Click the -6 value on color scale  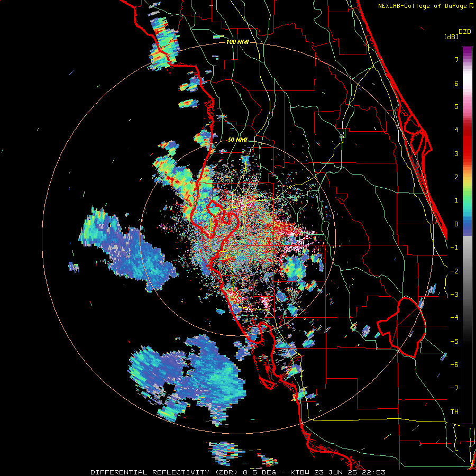point(454,365)
